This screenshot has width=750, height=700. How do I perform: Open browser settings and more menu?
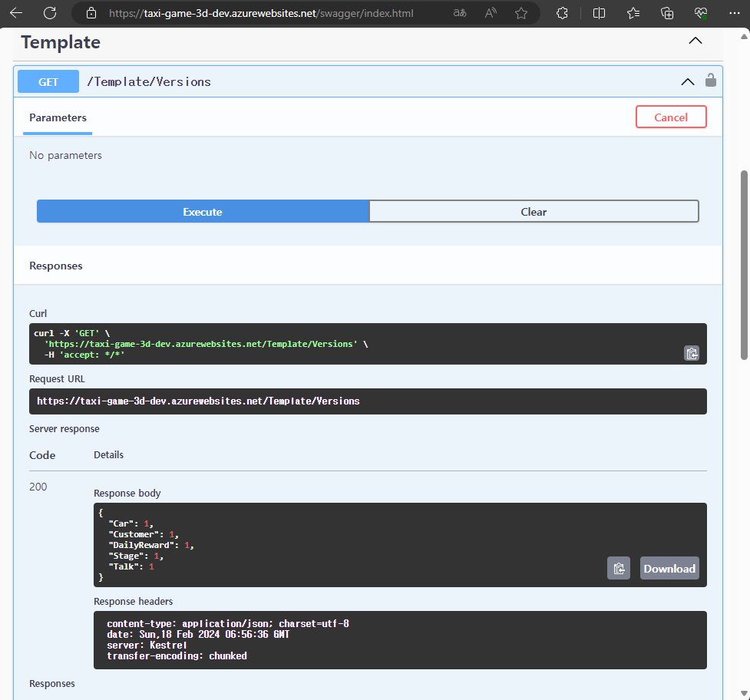735,13
